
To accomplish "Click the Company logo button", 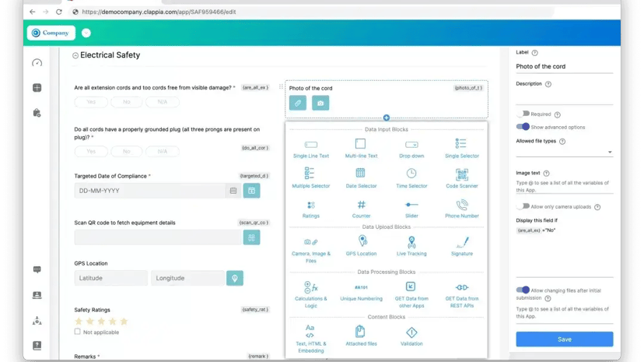I will 51,33.
